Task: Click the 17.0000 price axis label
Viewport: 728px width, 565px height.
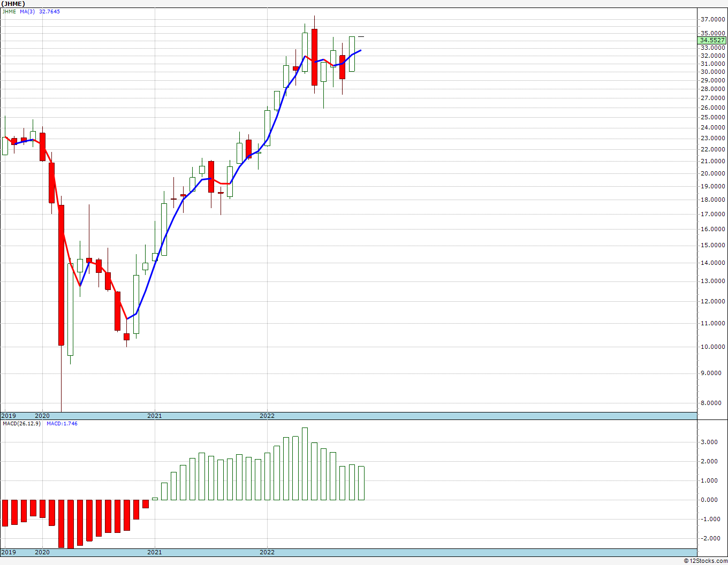Action: 714,214
